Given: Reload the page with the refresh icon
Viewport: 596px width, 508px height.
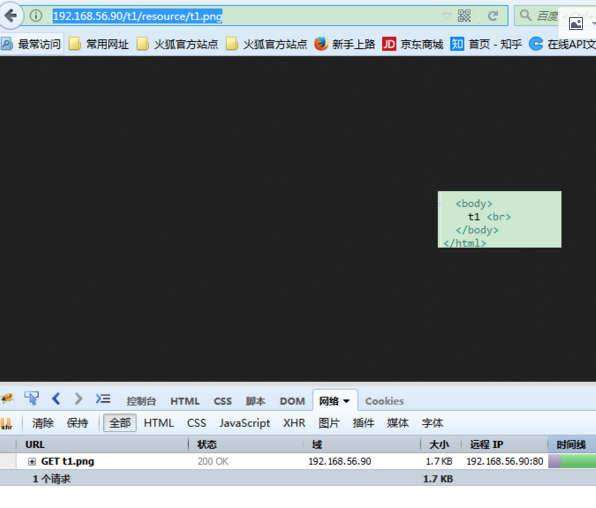Looking at the screenshot, I should 493,16.
